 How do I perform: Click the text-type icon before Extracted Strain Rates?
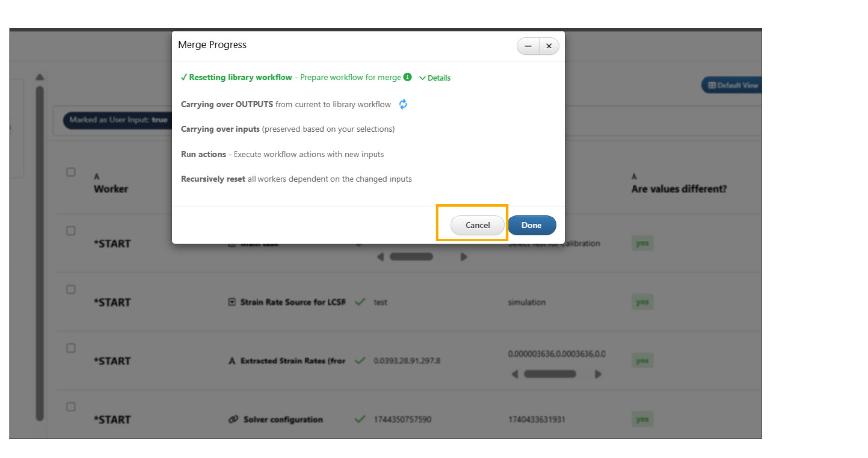(x=232, y=361)
